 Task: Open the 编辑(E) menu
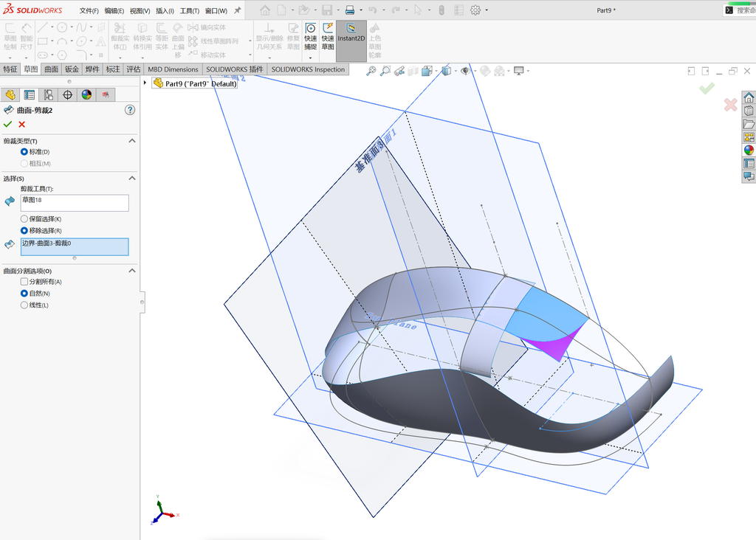[x=114, y=10]
